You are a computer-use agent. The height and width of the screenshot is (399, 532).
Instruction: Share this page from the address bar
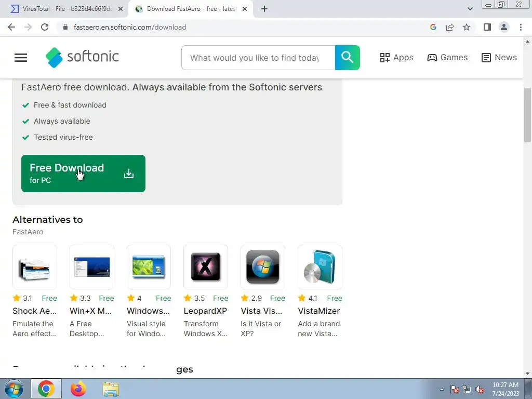pos(450,27)
